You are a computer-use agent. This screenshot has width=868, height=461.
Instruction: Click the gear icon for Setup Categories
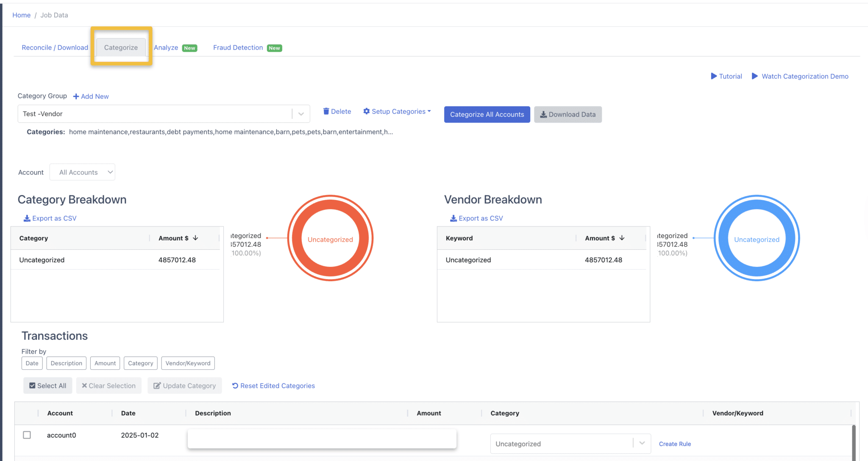tap(367, 111)
